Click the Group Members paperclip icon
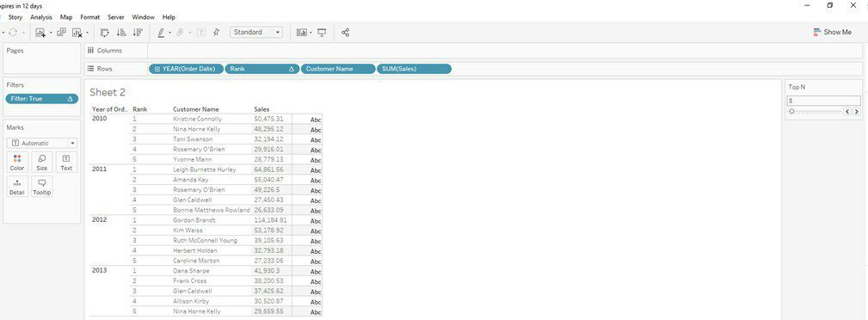Viewport: 868px width, 320px height. point(180,33)
